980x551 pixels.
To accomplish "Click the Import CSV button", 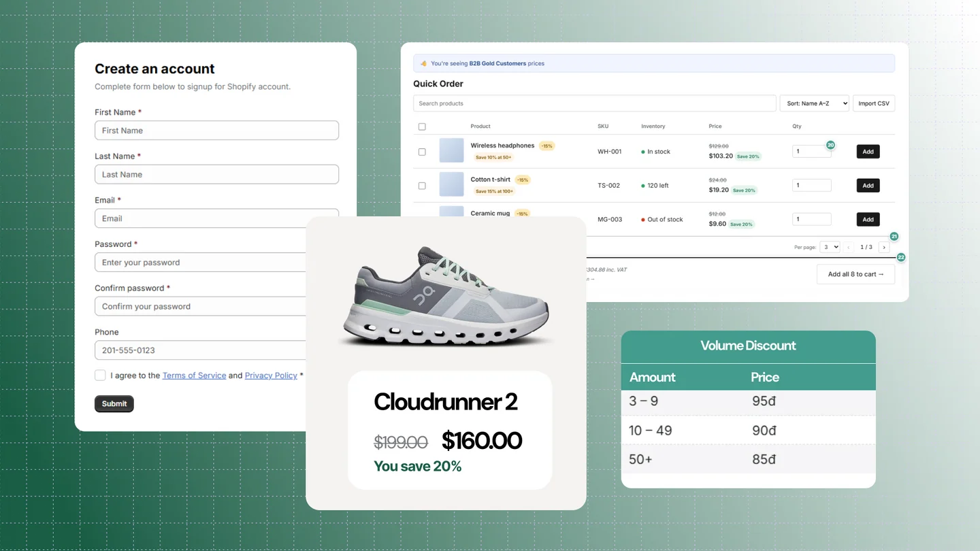I will (874, 103).
